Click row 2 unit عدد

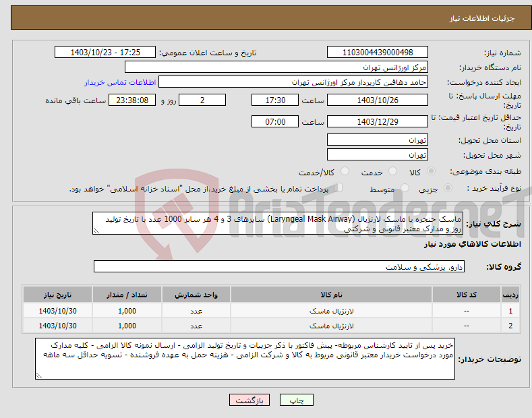196,326
